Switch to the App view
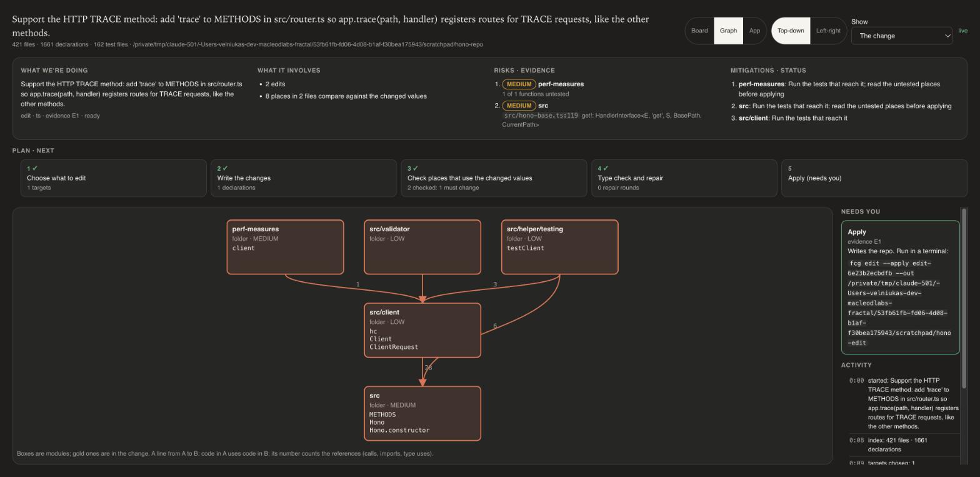Viewport: 980px width, 477px height. click(754, 31)
